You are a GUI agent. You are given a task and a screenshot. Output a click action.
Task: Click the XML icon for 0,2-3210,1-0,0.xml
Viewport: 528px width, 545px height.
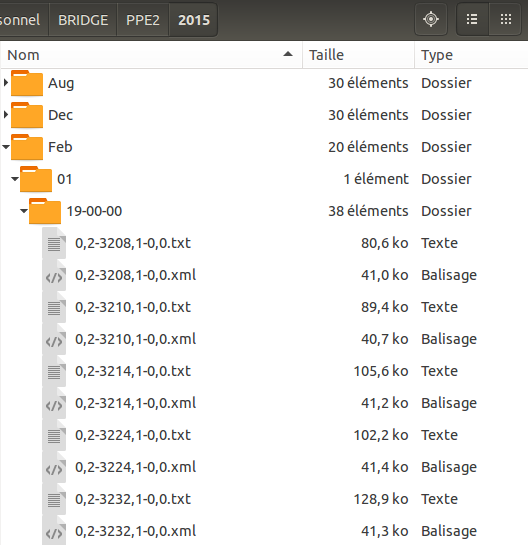[54, 339]
